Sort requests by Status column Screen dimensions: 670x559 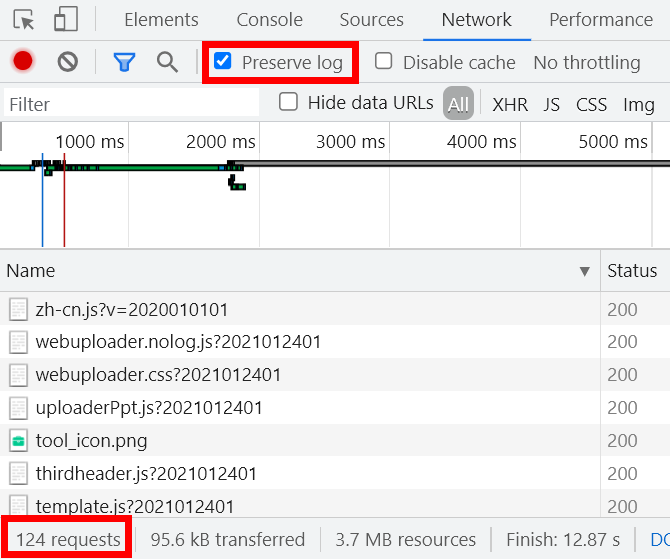tap(632, 271)
